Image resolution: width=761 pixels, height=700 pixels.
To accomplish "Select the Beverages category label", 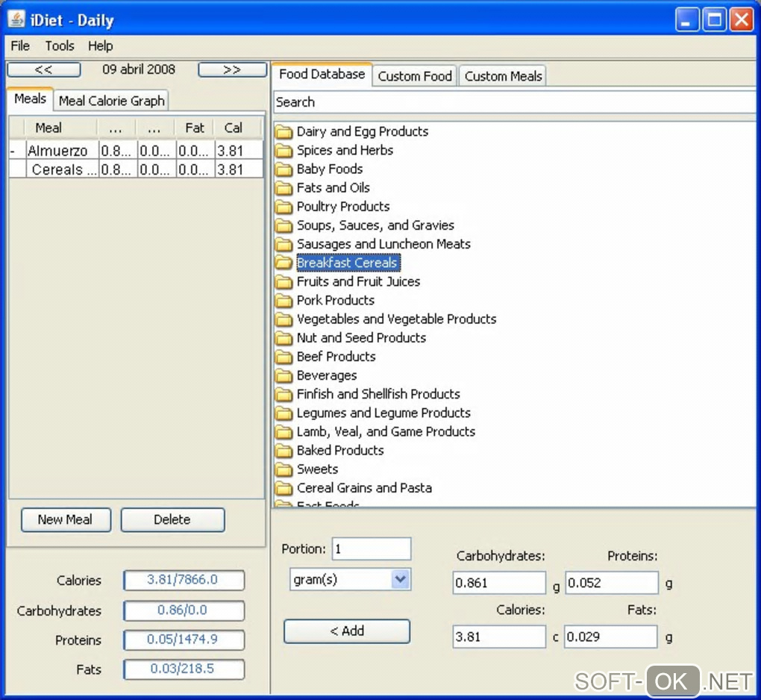I will (x=327, y=375).
